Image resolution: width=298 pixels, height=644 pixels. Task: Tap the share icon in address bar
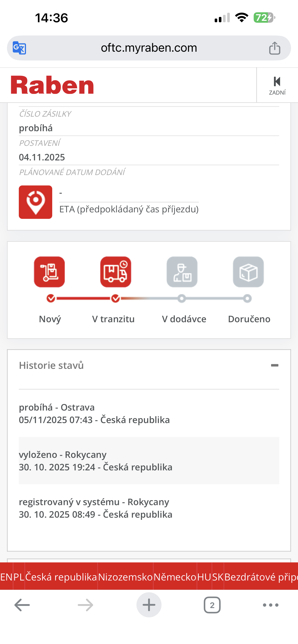tap(275, 48)
